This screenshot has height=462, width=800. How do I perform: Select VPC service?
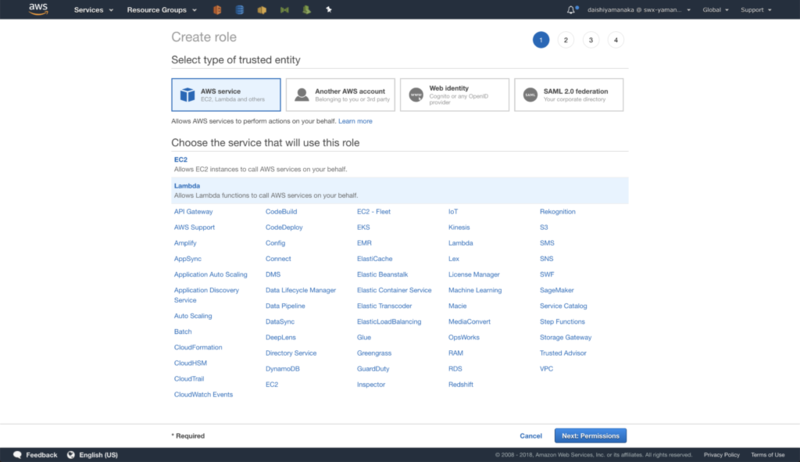tap(546, 369)
